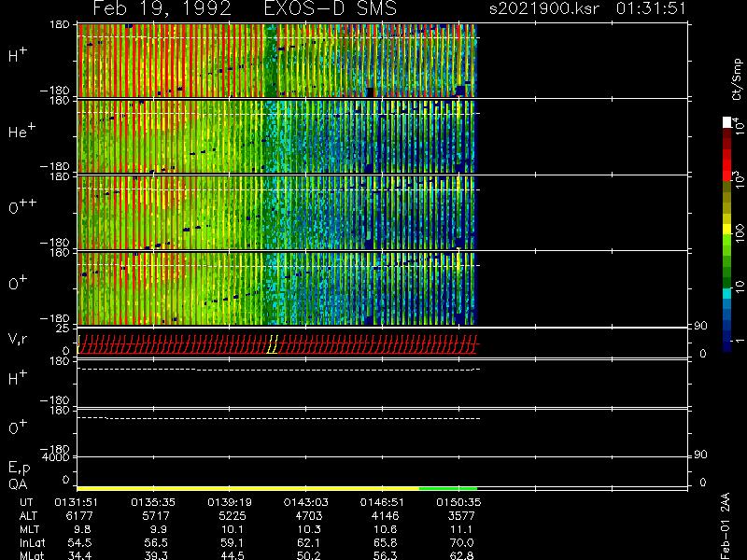Click the yellow segment of the QA bar

(247, 488)
